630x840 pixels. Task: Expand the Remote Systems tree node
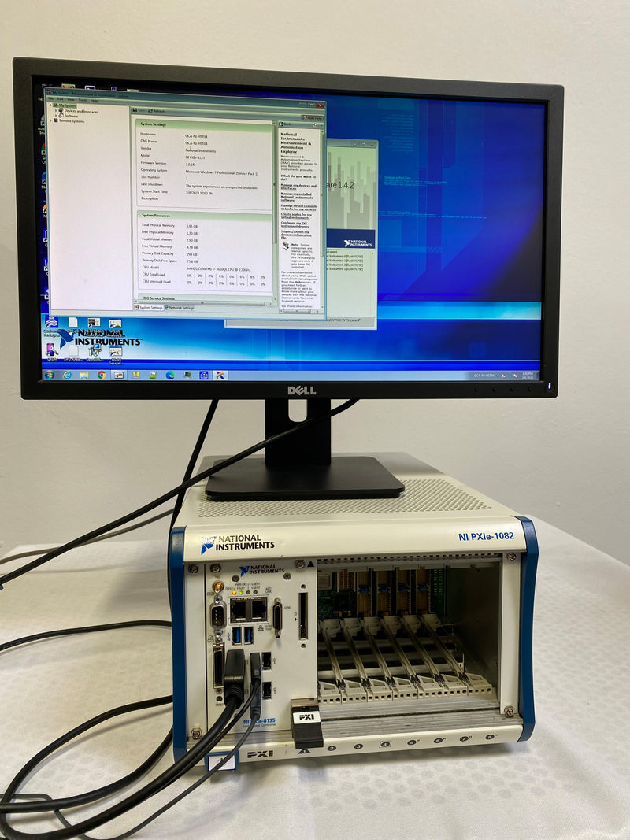(x=50, y=121)
